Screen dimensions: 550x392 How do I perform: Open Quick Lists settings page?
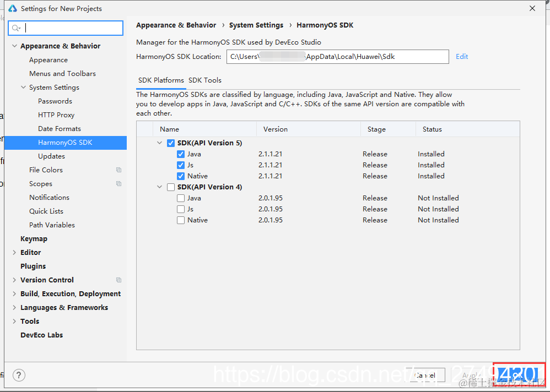(46, 211)
